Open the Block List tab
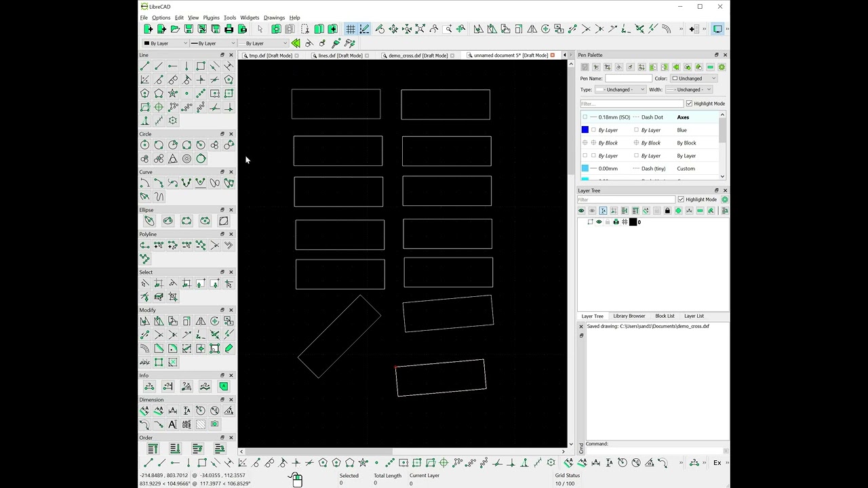Image resolution: width=868 pixels, height=488 pixels. pyautogui.click(x=665, y=316)
